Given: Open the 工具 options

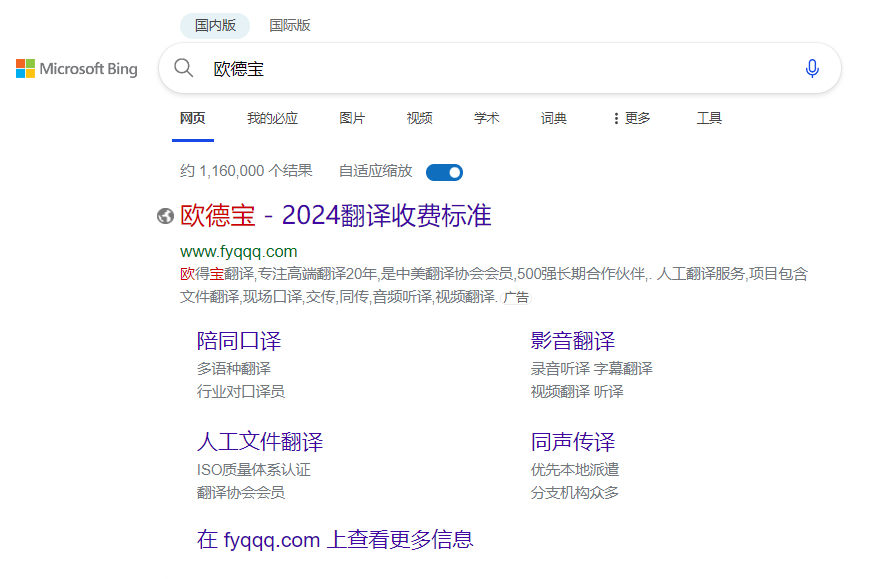Looking at the screenshot, I should point(710,118).
